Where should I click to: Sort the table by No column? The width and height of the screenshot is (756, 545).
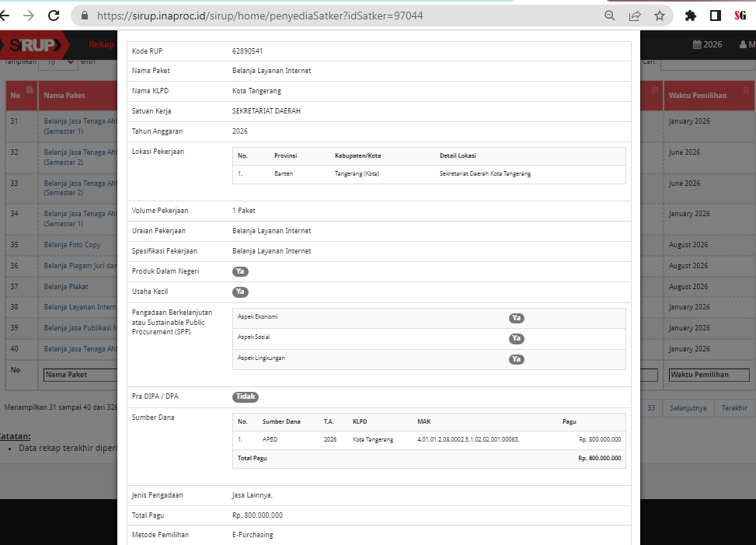coord(21,96)
